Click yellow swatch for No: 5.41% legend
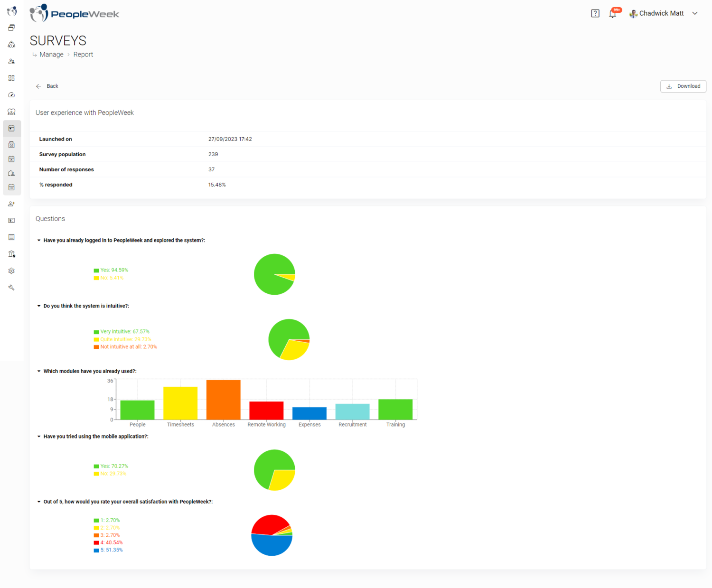The image size is (712, 588). 96,278
